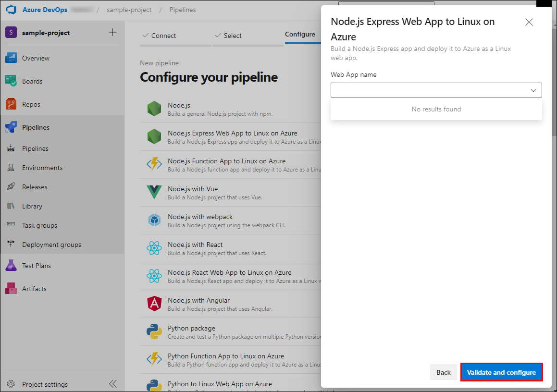Click No results found text
557x392 pixels.
click(x=436, y=109)
